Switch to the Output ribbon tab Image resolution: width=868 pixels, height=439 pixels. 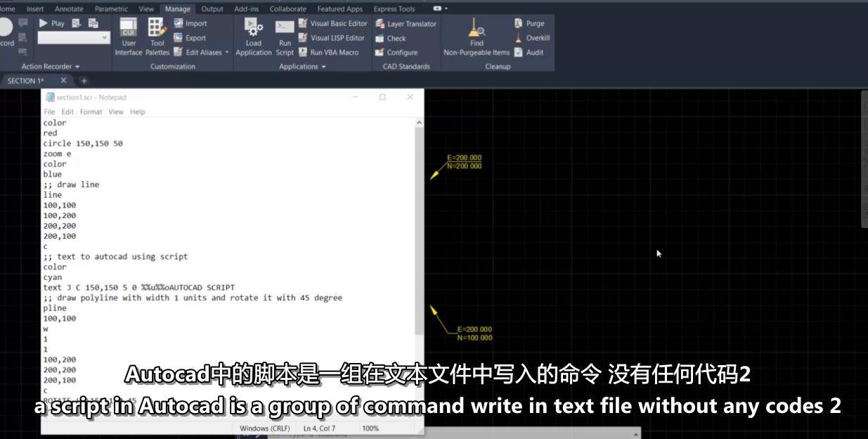pyautogui.click(x=212, y=8)
